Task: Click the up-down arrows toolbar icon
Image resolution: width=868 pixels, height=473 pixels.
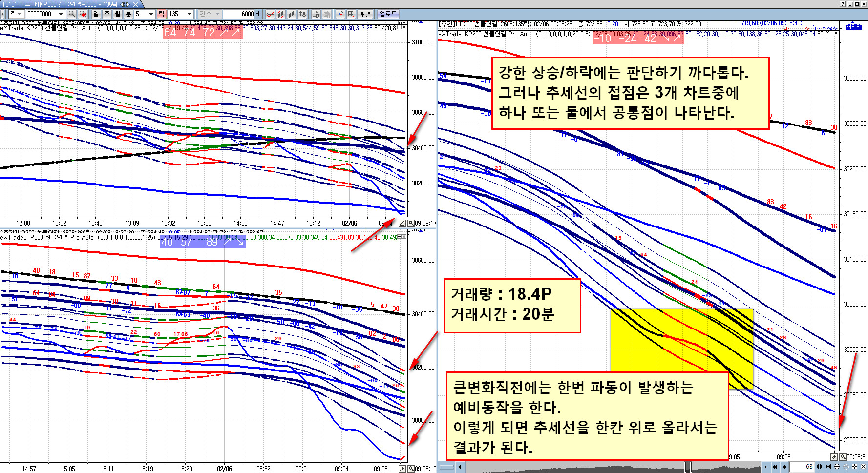Action: click(302, 14)
